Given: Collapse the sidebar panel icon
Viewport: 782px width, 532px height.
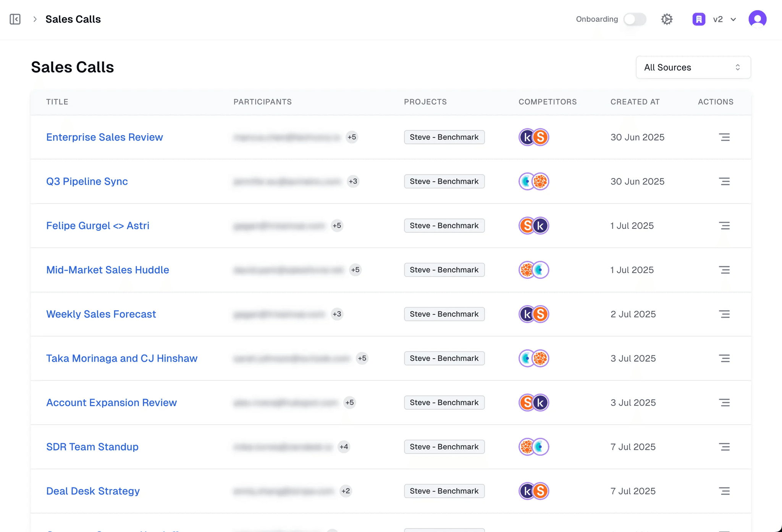Looking at the screenshot, I should tap(15, 19).
